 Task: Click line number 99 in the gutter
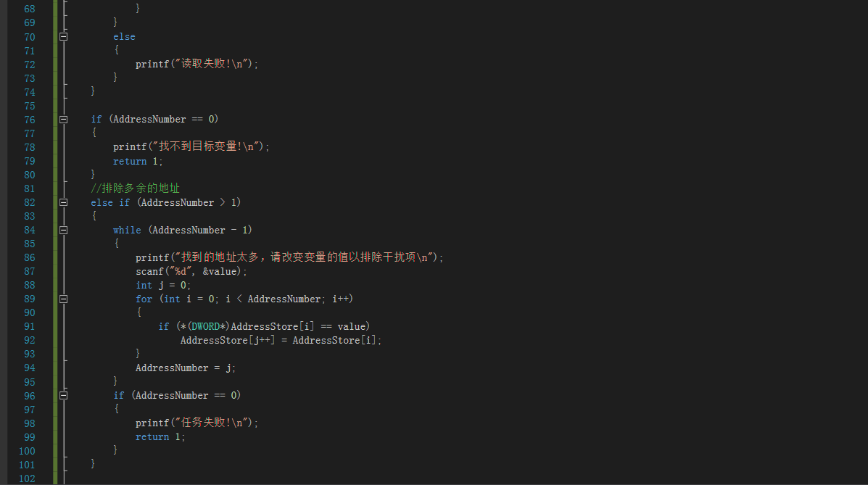pos(29,437)
